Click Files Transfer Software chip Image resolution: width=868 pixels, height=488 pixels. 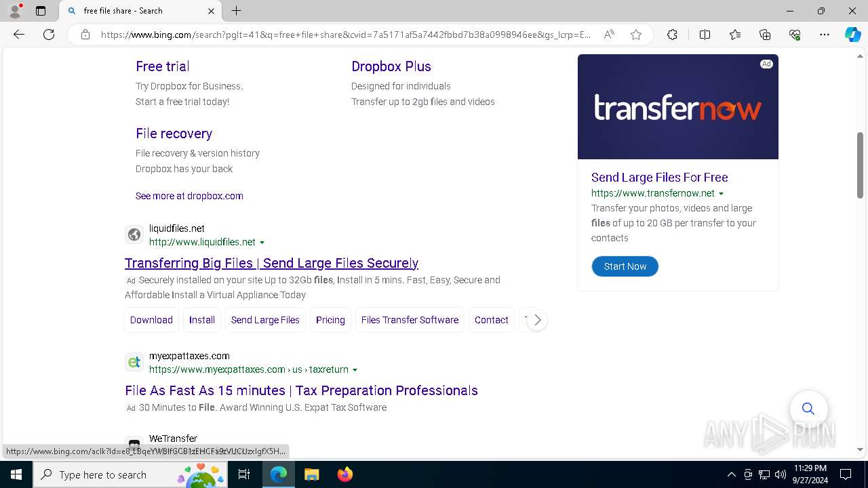(410, 320)
